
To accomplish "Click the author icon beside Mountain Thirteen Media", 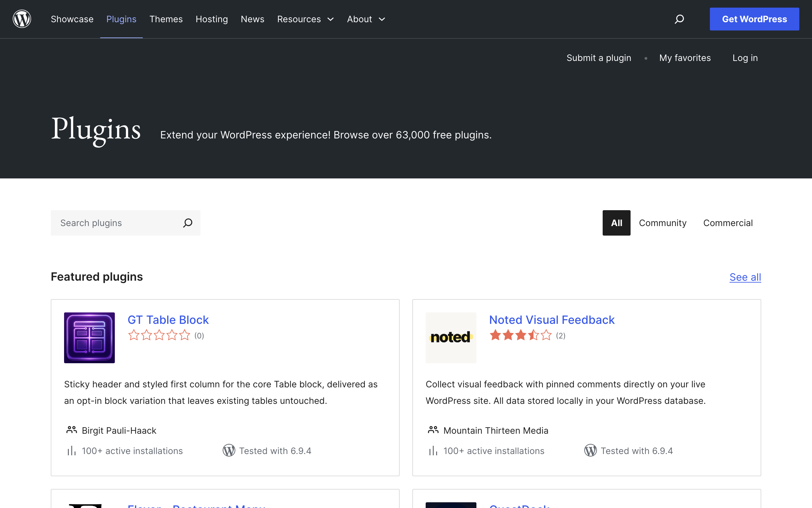I will 433,430.
